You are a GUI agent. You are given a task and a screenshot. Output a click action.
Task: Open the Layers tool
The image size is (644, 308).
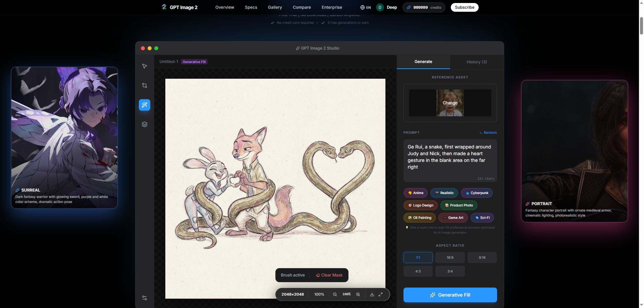tap(145, 124)
